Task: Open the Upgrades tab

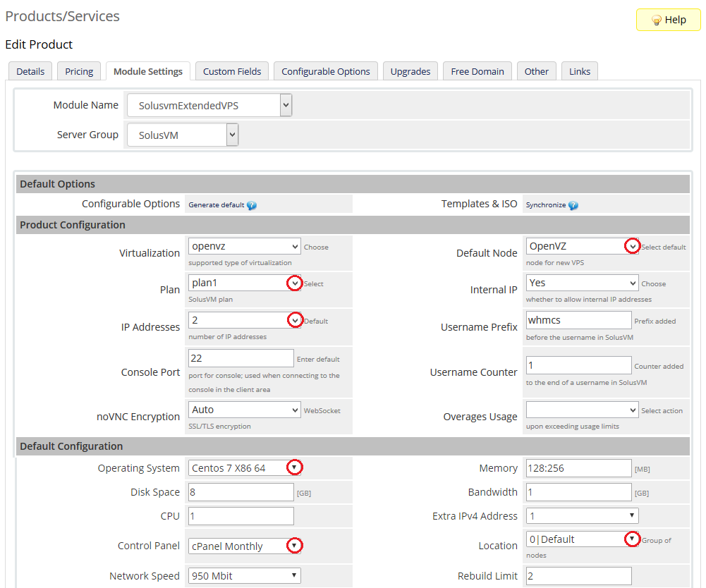Action: pyautogui.click(x=410, y=71)
